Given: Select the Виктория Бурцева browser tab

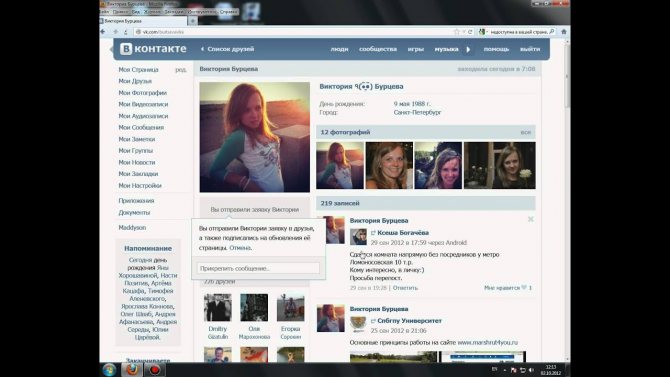Looking at the screenshot, I should tap(143, 21).
